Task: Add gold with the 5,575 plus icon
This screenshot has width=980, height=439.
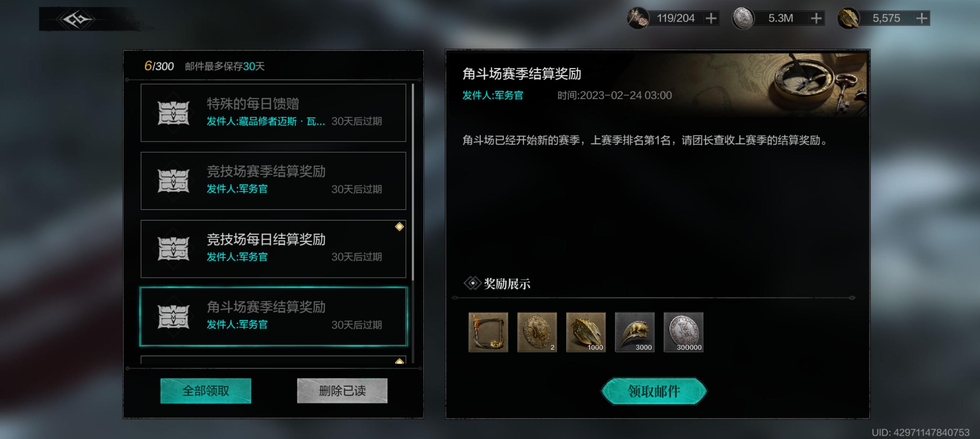Action: pos(921,18)
